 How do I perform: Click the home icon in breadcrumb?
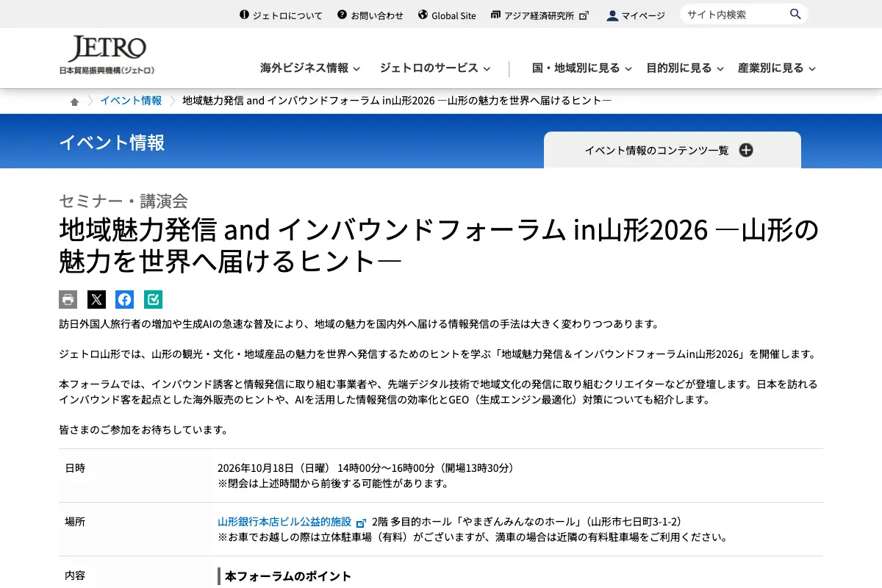coord(74,101)
